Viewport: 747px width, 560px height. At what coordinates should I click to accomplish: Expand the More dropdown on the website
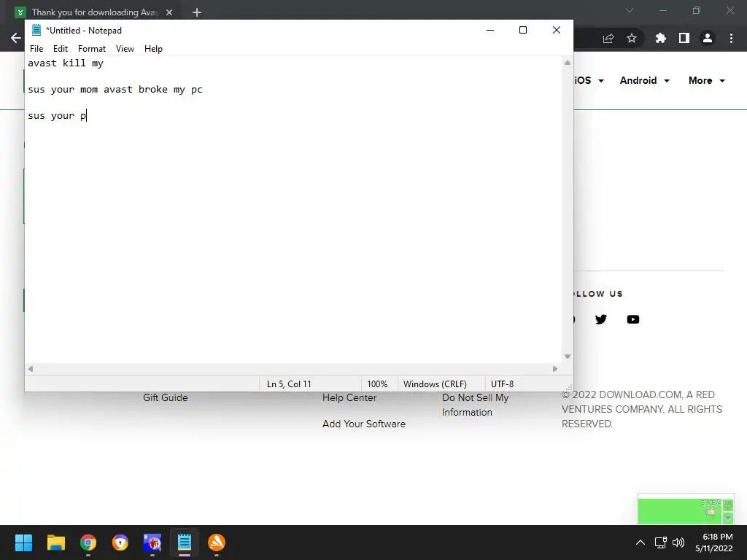pyautogui.click(x=707, y=80)
